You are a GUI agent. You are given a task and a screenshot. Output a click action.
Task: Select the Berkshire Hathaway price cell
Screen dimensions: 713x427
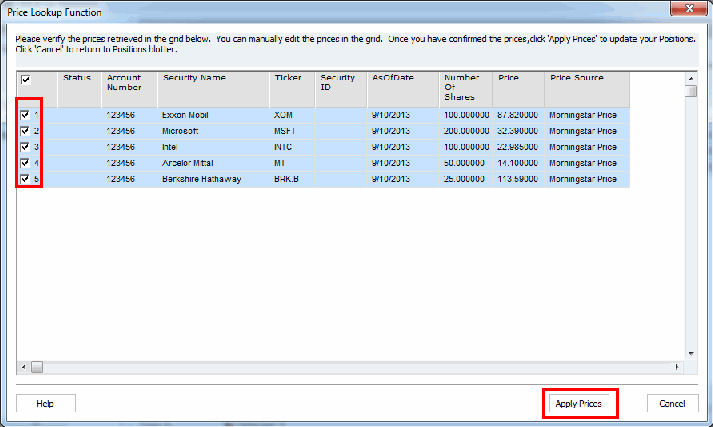517,179
